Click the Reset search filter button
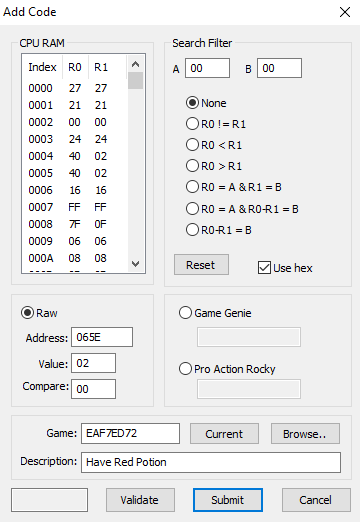 201,265
